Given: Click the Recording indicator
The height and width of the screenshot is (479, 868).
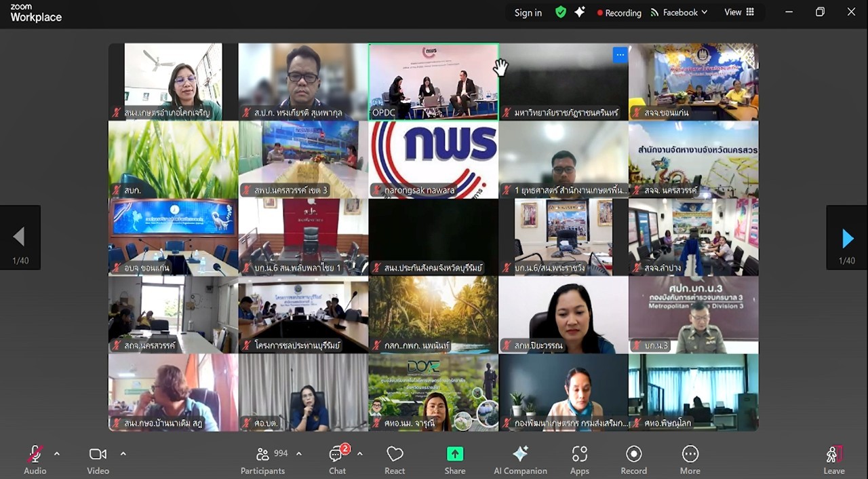Looking at the screenshot, I should pos(619,12).
